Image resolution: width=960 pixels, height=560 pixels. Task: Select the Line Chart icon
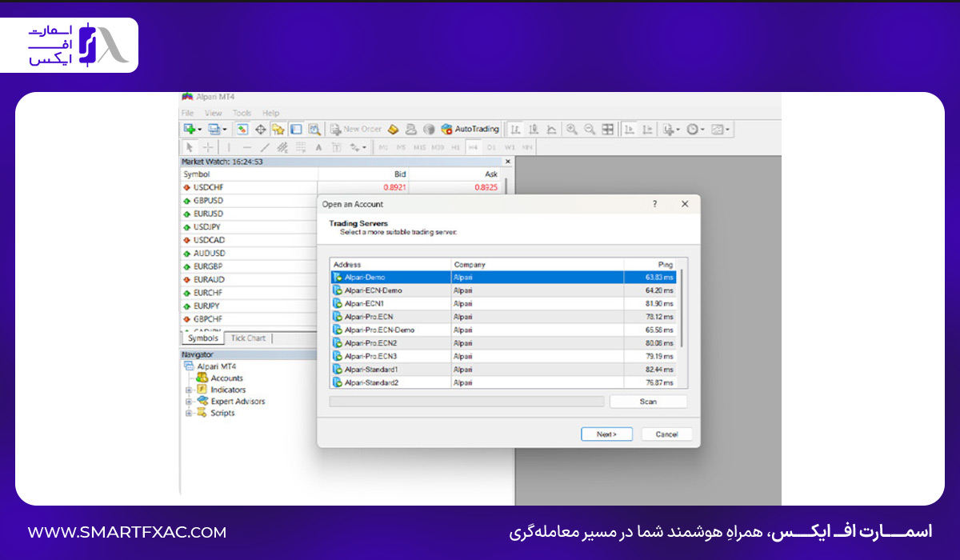pyautogui.click(x=552, y=129)
